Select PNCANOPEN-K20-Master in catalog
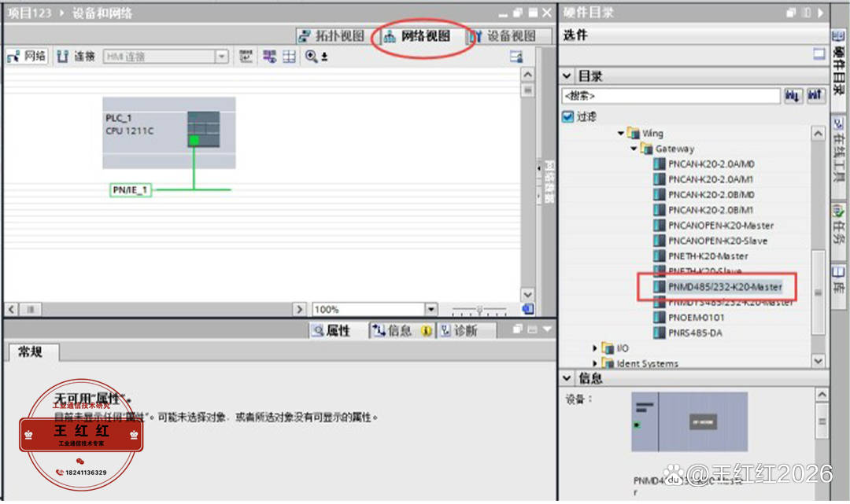850x504 pixels. pyautogui.click(x=720, y=225)
